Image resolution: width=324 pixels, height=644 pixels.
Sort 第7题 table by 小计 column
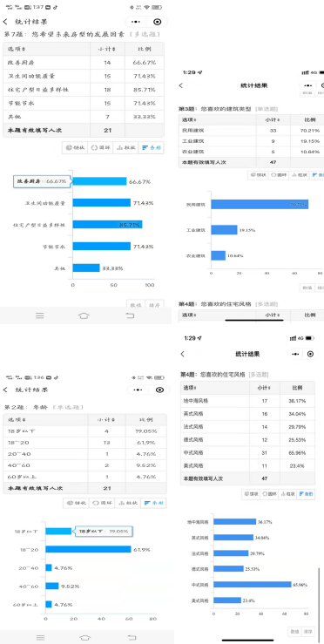107,49
